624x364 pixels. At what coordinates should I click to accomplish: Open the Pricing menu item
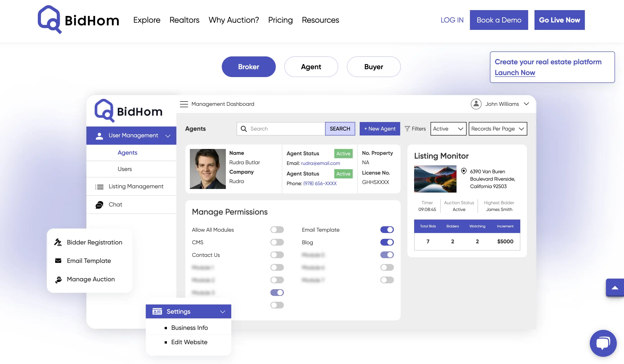(280, 20)
